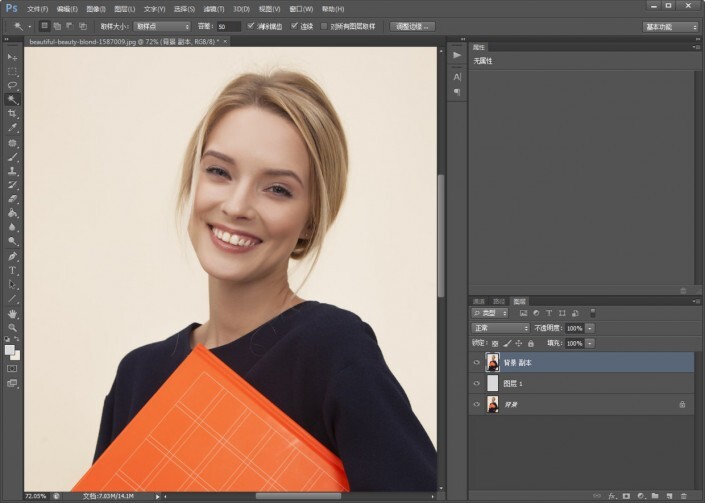Open the 正常 blend mode dropdown
This screenshot has width=705, height=503.
point(500,328)
